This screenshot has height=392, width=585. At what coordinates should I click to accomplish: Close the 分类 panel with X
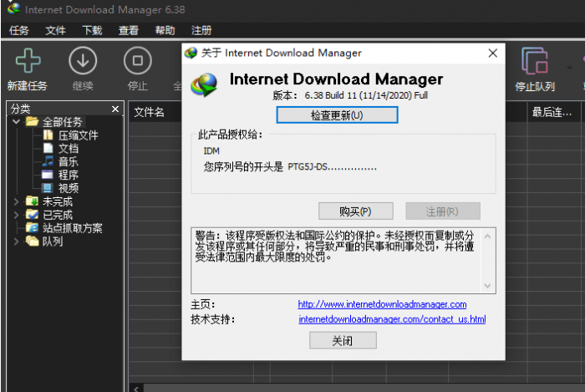coord(115,109)
